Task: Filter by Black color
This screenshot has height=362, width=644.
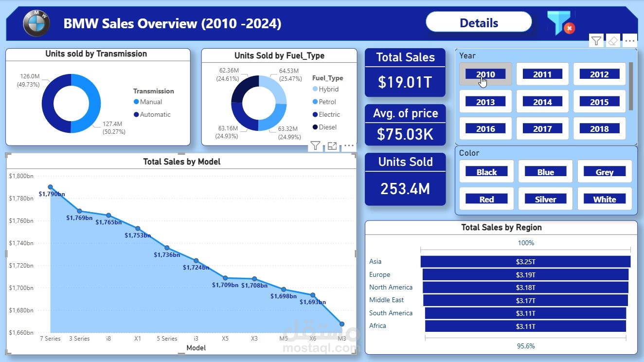Action: coord(486,172)
